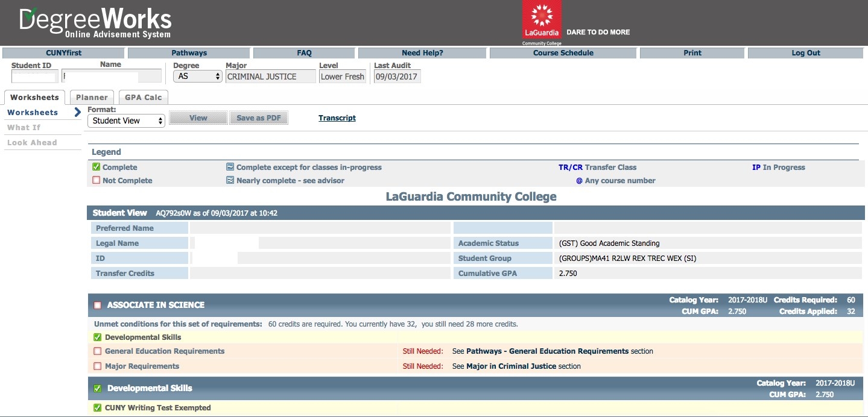Open the Need Help? menu item

click(422, 53)
